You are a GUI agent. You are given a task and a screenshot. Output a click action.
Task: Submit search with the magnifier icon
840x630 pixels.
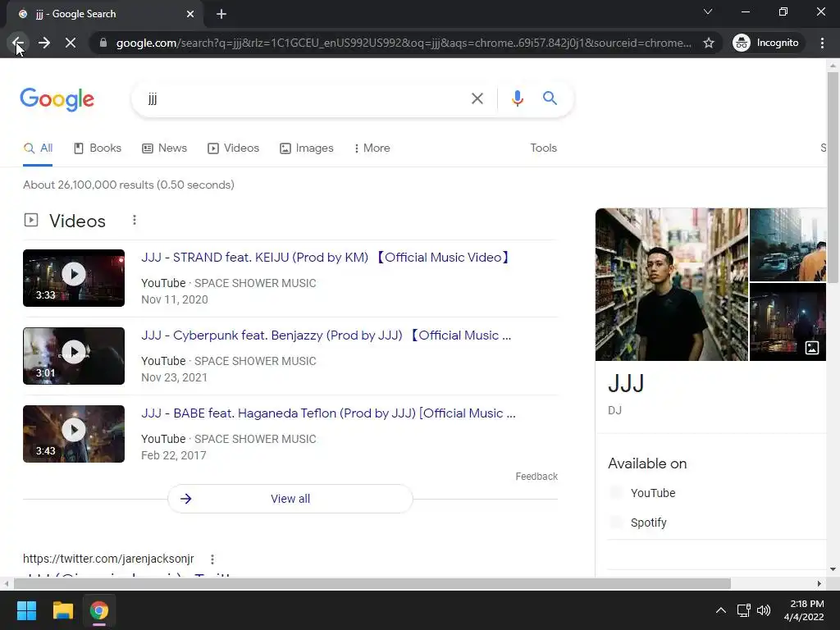(x=550, y=98)
